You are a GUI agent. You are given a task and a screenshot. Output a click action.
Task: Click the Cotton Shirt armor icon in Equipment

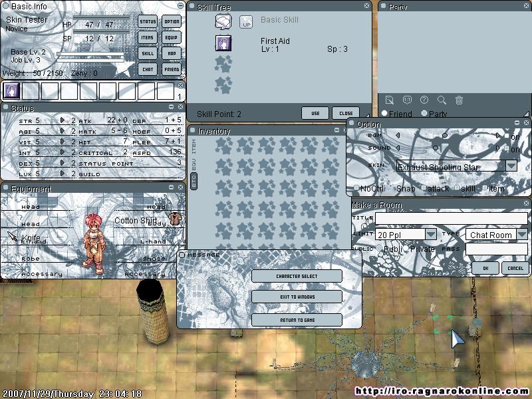176,219
